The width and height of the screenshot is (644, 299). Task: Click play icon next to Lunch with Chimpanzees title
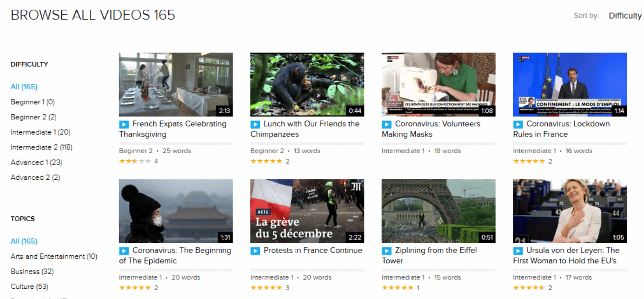coord(255,124)
